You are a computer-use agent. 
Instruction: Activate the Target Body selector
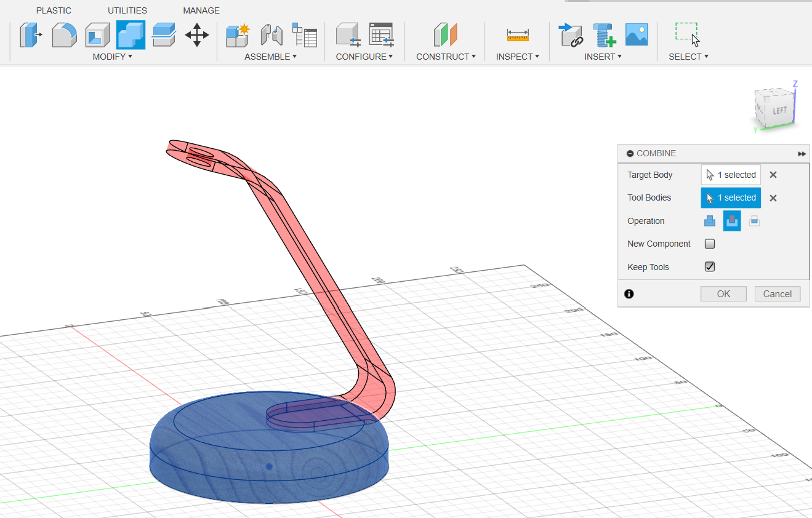tap(731, 175)
